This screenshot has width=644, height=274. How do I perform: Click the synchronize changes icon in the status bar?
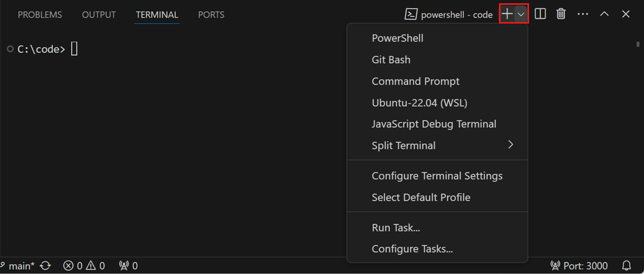46,266
